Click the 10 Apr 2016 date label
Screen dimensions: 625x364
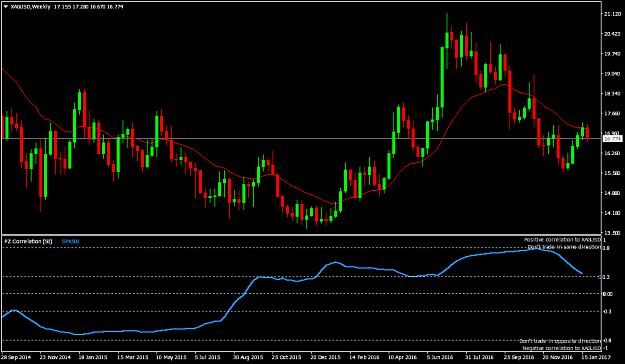point(403,356)
